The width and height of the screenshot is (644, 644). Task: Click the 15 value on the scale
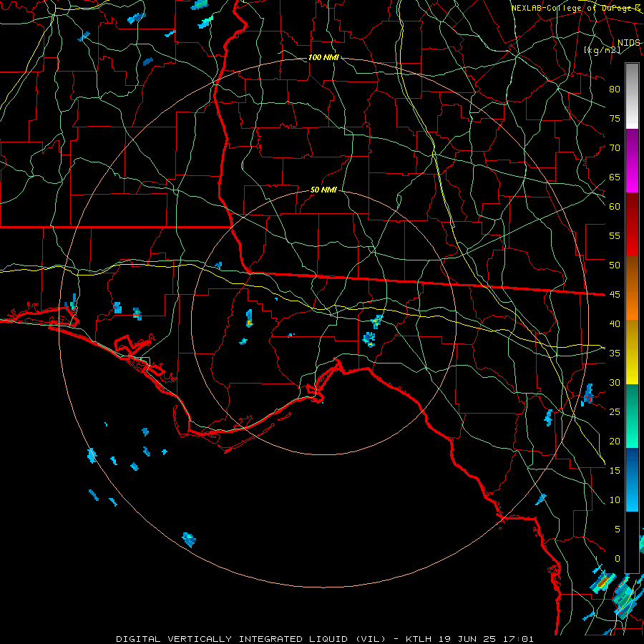615,471
